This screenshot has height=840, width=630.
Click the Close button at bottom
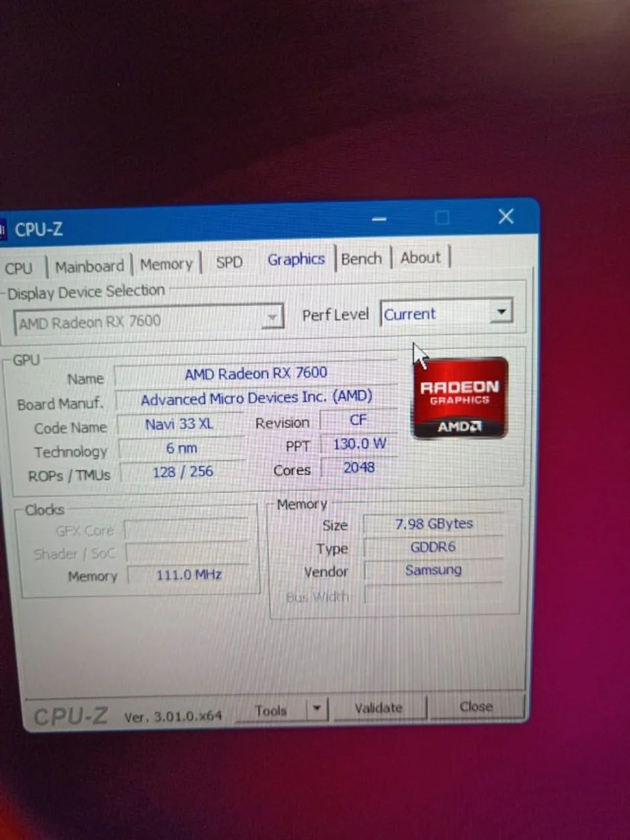coord(476,706)
